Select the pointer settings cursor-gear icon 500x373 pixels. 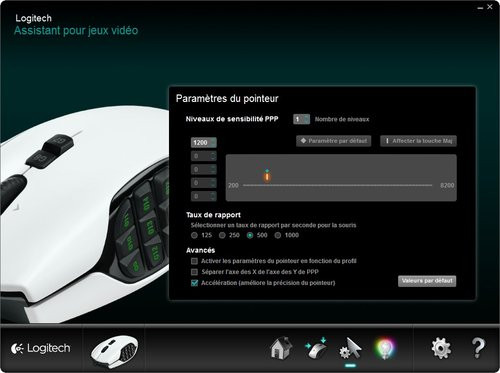(x=351, y=348)
